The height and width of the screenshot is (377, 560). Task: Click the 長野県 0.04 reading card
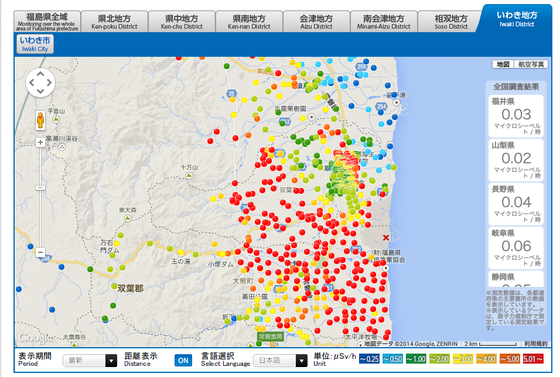tap(516, 204)
